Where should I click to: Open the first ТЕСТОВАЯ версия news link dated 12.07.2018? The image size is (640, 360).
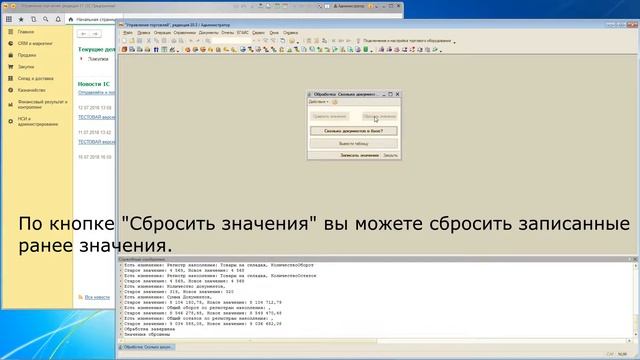(96, 117)
